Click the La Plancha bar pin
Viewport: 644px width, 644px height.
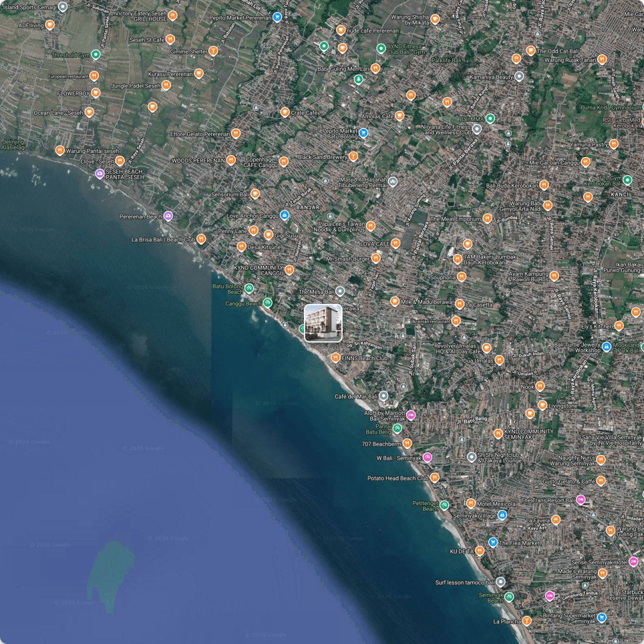click(527, 621)
